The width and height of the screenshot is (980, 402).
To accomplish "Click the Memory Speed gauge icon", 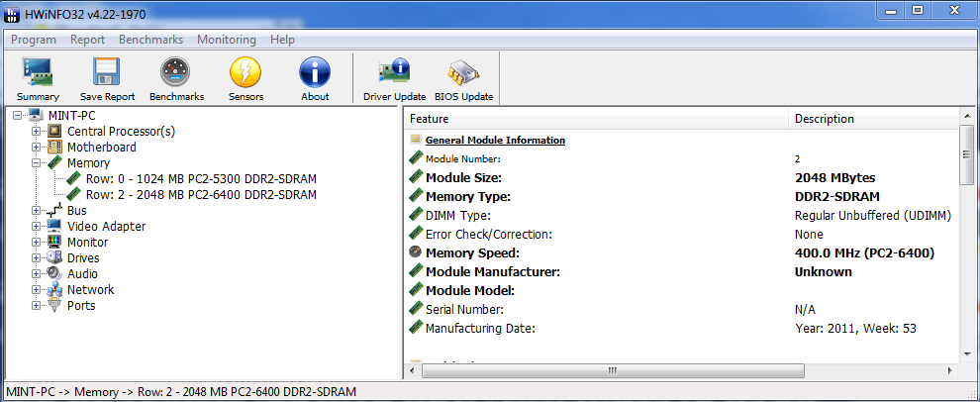I will coord(415,252).
